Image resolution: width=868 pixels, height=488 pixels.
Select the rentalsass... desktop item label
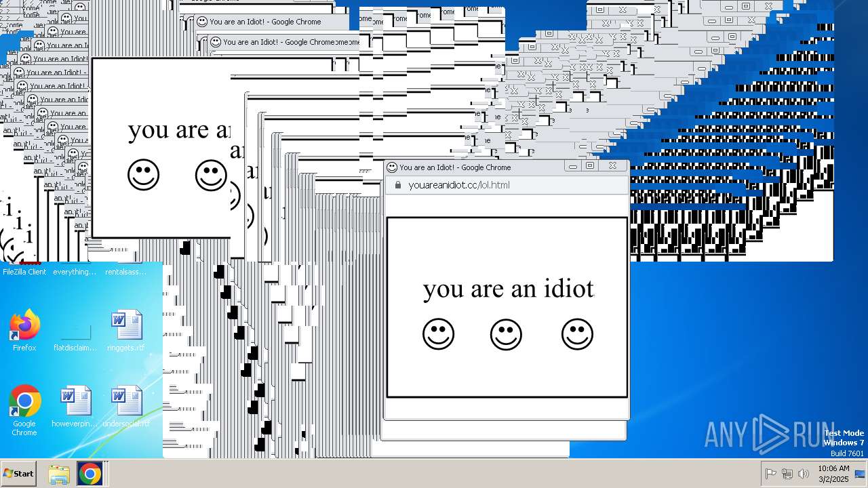coord(126,272)
